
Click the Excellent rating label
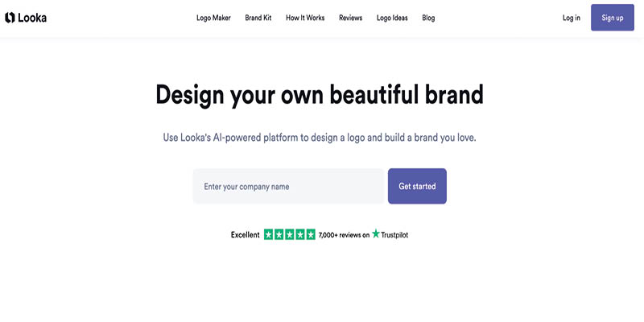point(246,235)
